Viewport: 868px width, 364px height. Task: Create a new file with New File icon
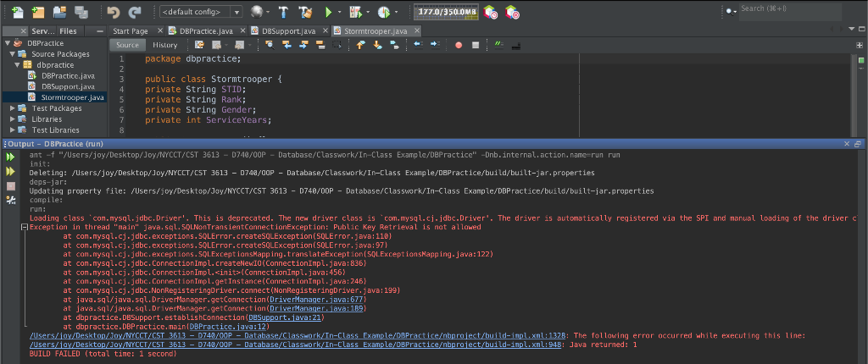pos(17,12)
